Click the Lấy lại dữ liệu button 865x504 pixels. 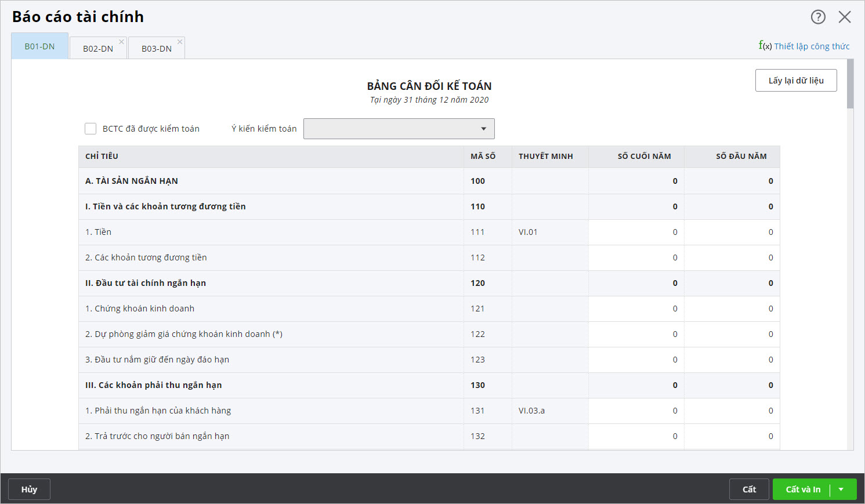pyautogui.click(x=795, y=81)
